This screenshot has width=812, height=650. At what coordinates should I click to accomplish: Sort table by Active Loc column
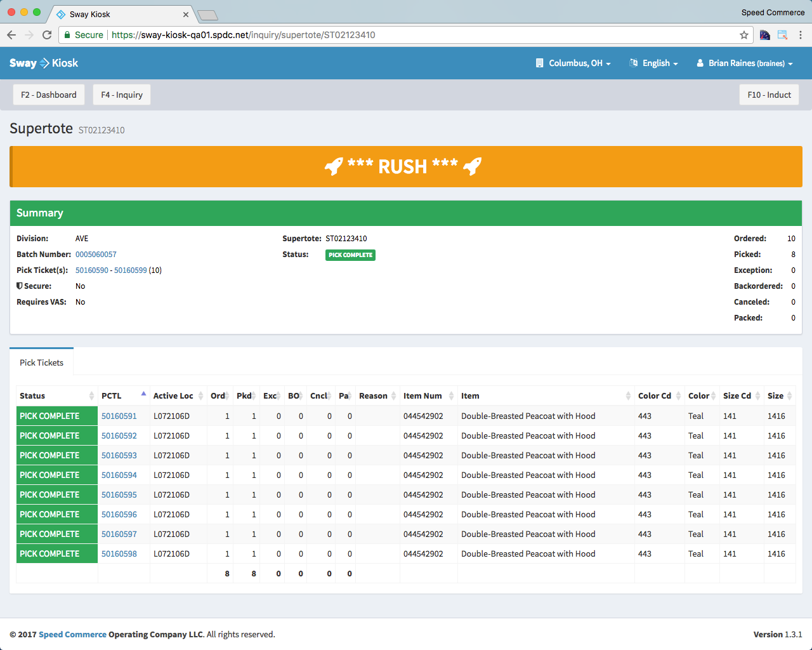178,395
